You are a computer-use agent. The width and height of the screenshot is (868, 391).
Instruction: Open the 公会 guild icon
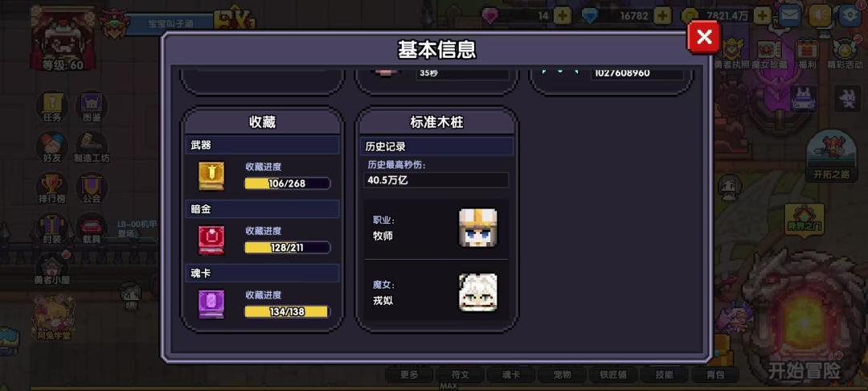pyautogui.click(x=92, y=188)
